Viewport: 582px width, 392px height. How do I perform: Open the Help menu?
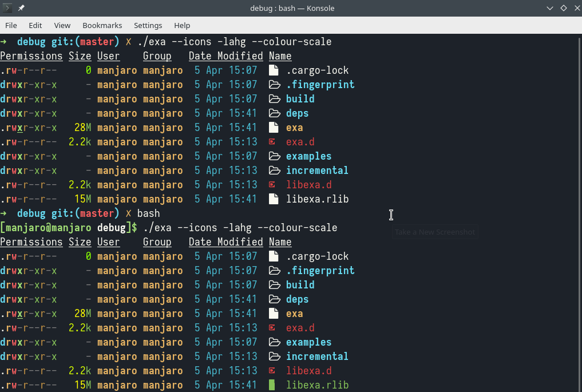click(x=182, y=25)
